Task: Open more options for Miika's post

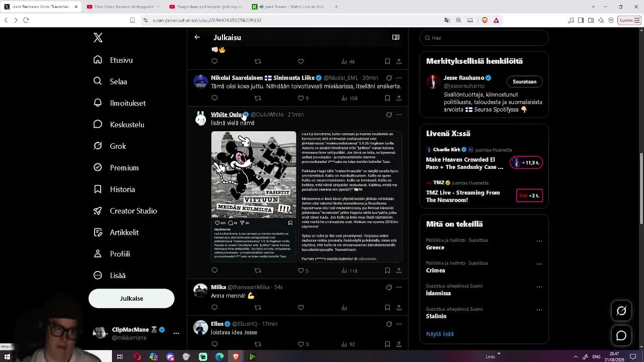Action: tap(399, 287)
